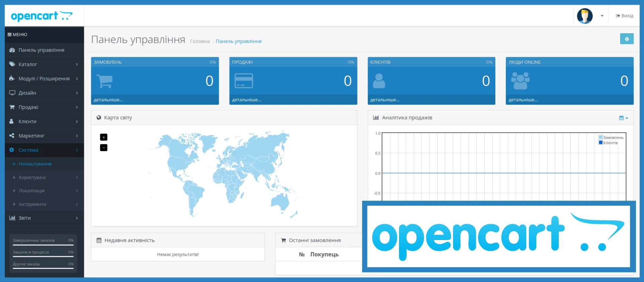Click chevron arrow next to Інструменти
644x282 pixels.
[x=77, y=204]
